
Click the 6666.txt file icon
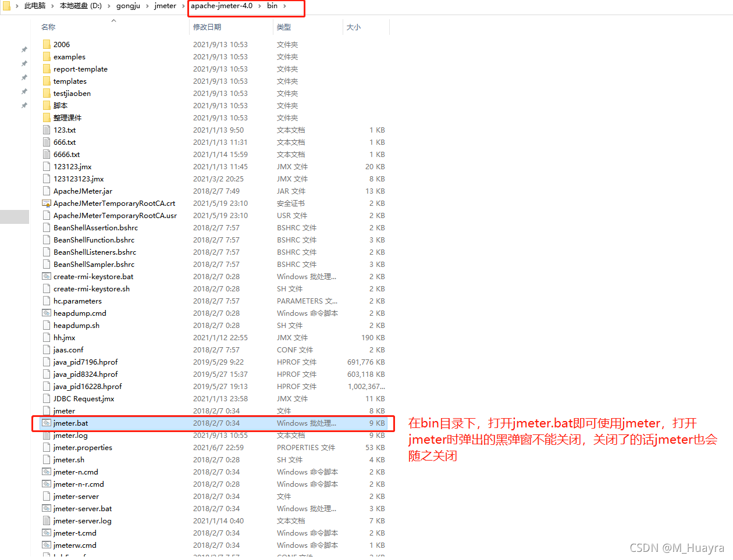click(47, 154)
